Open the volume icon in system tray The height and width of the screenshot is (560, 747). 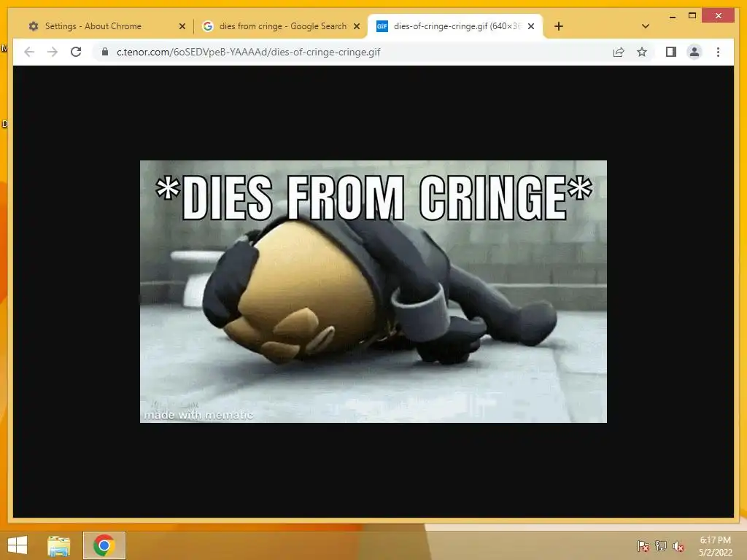point(678,546)
